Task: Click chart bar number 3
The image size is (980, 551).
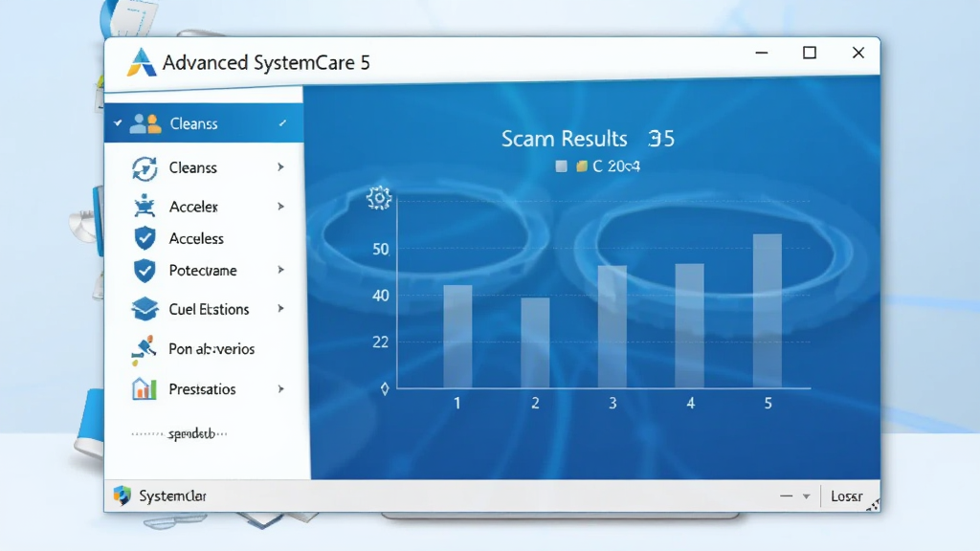Action: click(x=612, y=327)
